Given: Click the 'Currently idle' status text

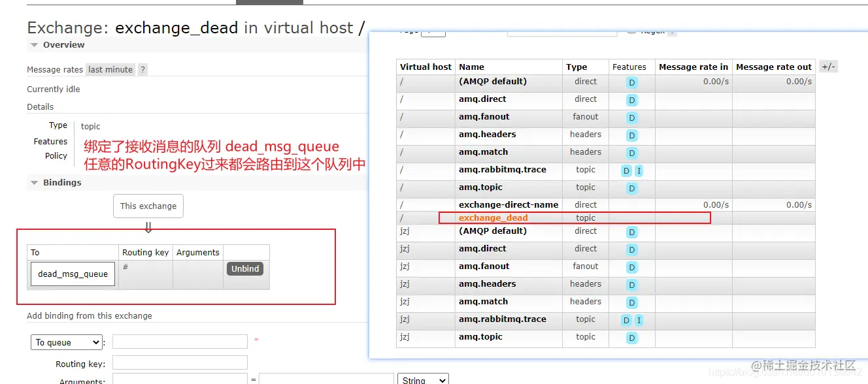Looking at the screenshot, I should (x=54, y=89).
